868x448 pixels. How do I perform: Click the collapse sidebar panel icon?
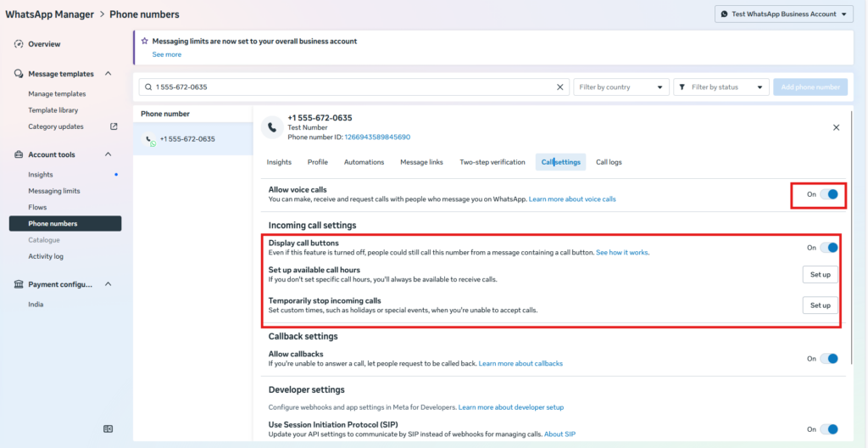click(x=108, y=428)
